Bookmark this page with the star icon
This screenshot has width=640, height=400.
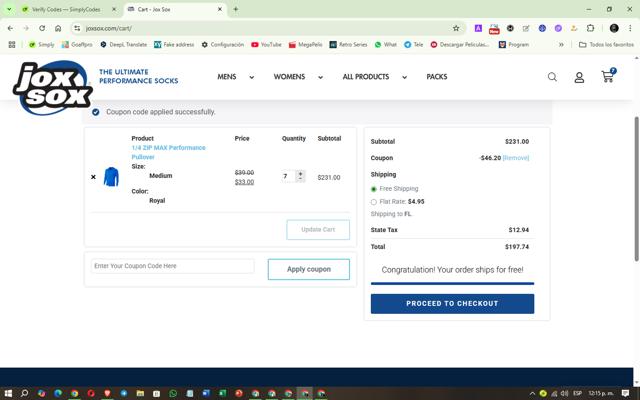[456, 28]
